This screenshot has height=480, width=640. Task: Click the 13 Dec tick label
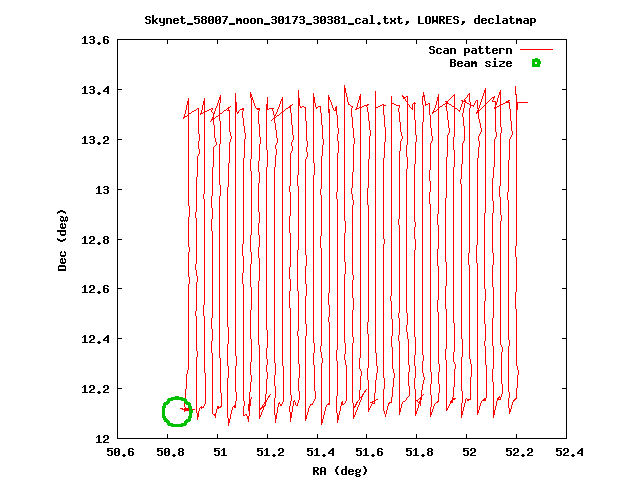click(x=102, y=190)
